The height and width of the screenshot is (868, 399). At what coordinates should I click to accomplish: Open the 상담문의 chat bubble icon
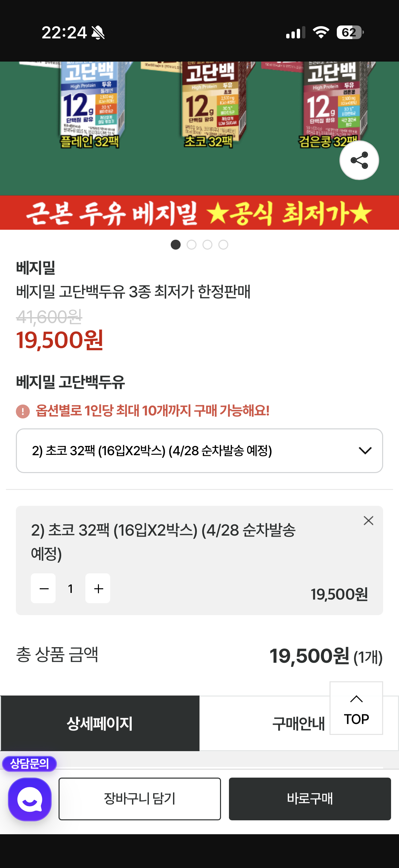tap(30, 799)
